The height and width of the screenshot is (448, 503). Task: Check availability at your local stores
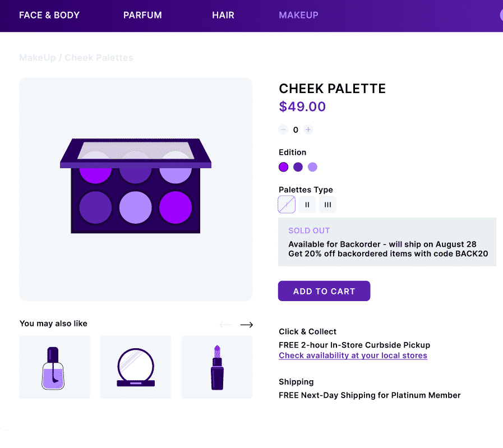[x=353, y=355]
